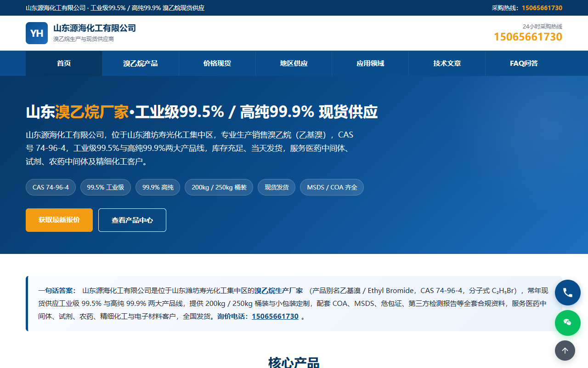Image resolution: width=588 pixels, height=368 pixels.
Task: Click the 200kg / 250kg 桶装 tag
Action: coord(219,187)
